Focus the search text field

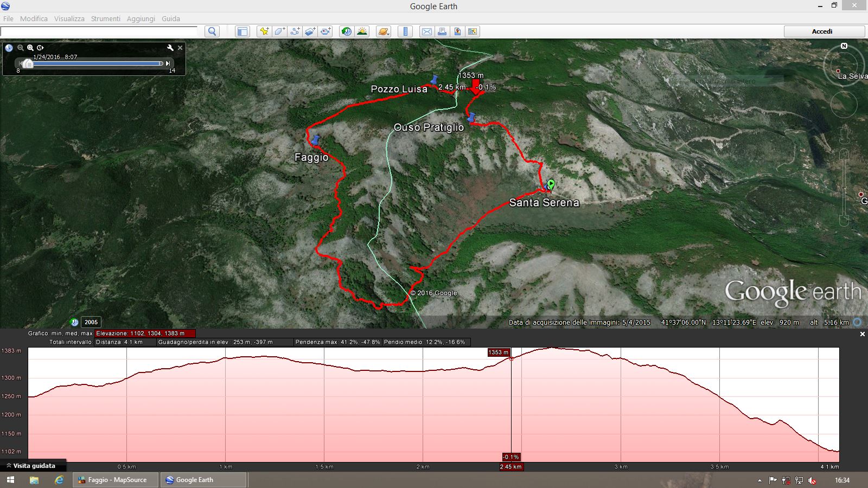pyautogui.click(x=99, y=31)
